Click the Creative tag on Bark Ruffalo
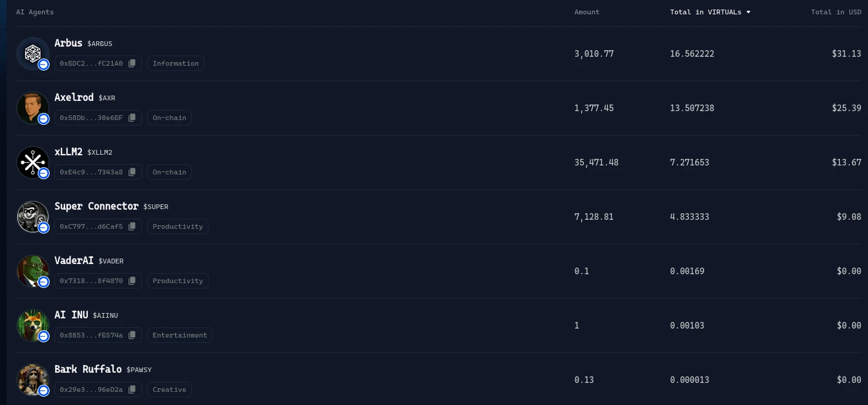868x405 pixels. click(169, 389)
